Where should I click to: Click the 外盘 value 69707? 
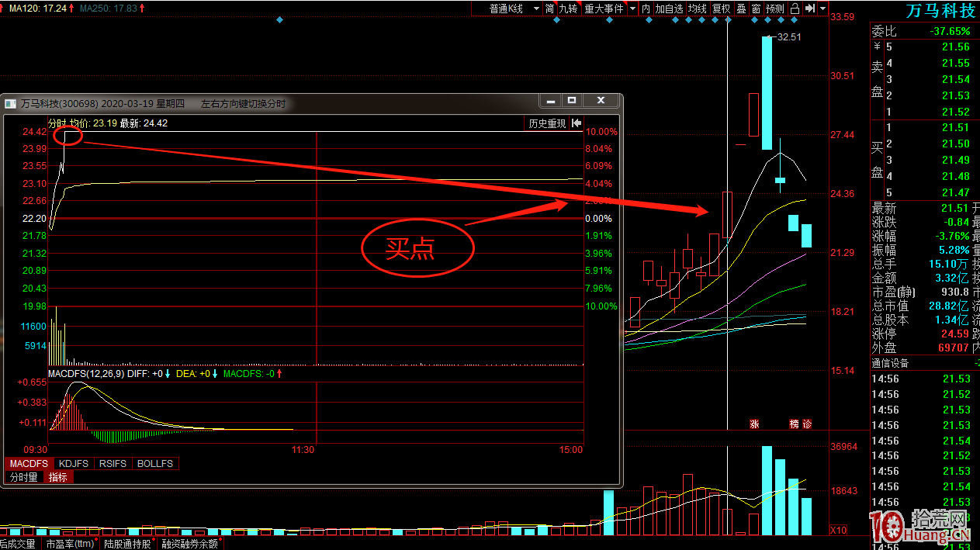pos(953,348)
